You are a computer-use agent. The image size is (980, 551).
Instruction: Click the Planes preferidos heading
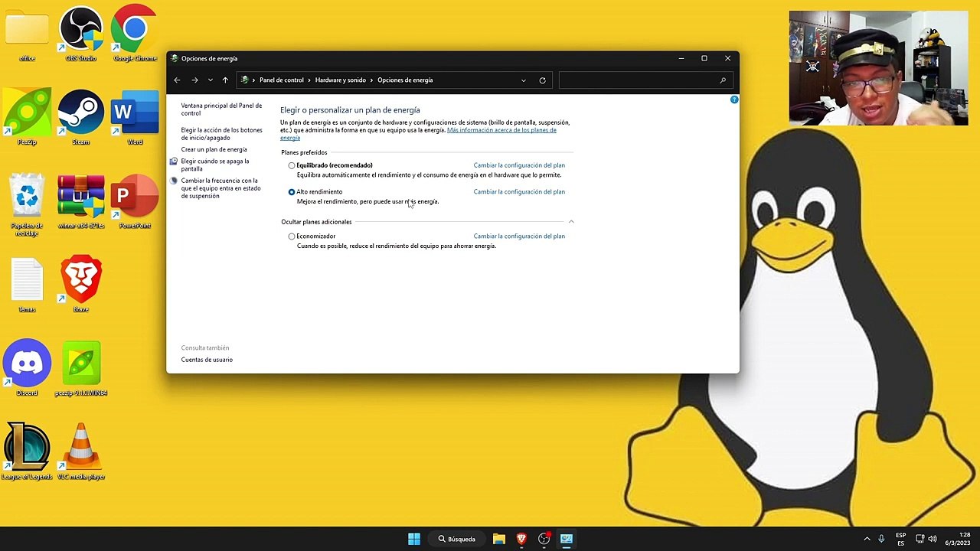coord(304,153)
